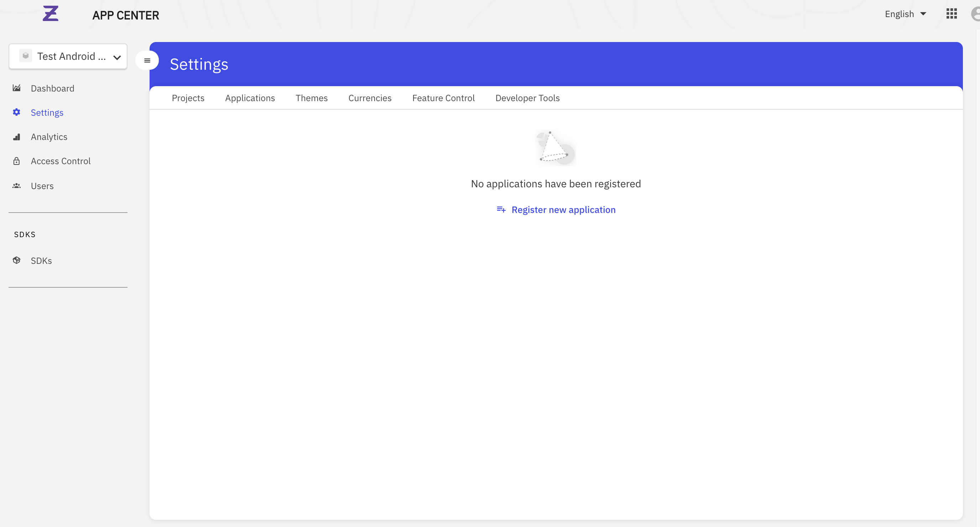Click the Settings page heading
The image size is (980, 527).
(x=199, y=64)
